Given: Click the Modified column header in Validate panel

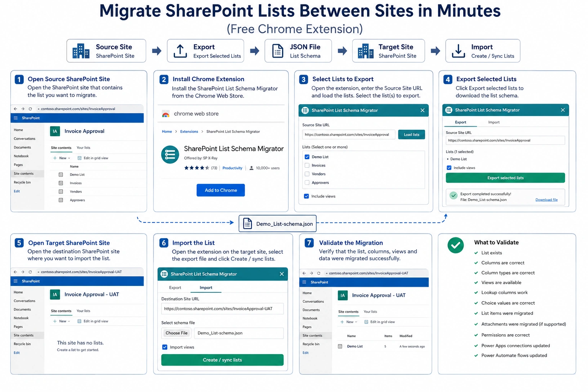Looking at the screenshot, I should coord(406,336).
